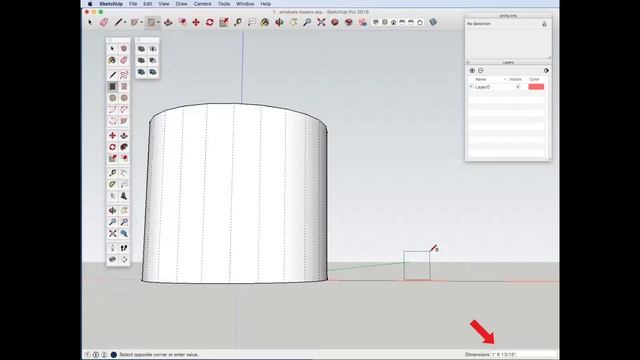640x360 pixels.
Task: Select the Pie arc tool in the palette
Action: 124,121
